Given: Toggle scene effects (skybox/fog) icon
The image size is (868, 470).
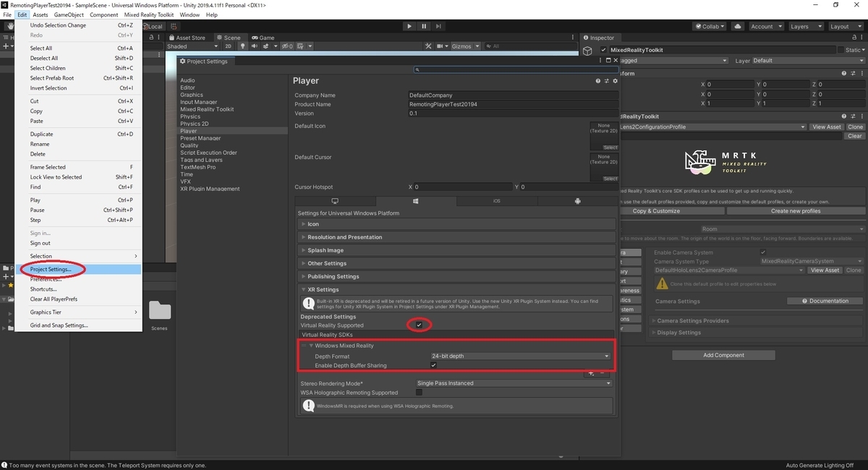Looking at the screenshot, I should [x=267, y=46].
